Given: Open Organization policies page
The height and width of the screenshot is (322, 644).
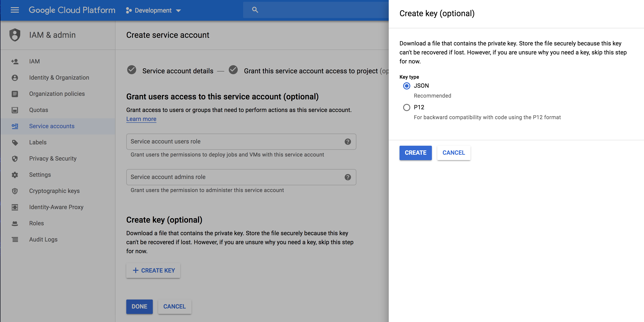Looking at the screenshot, I should pyautogui.click(x=58, y=94).
